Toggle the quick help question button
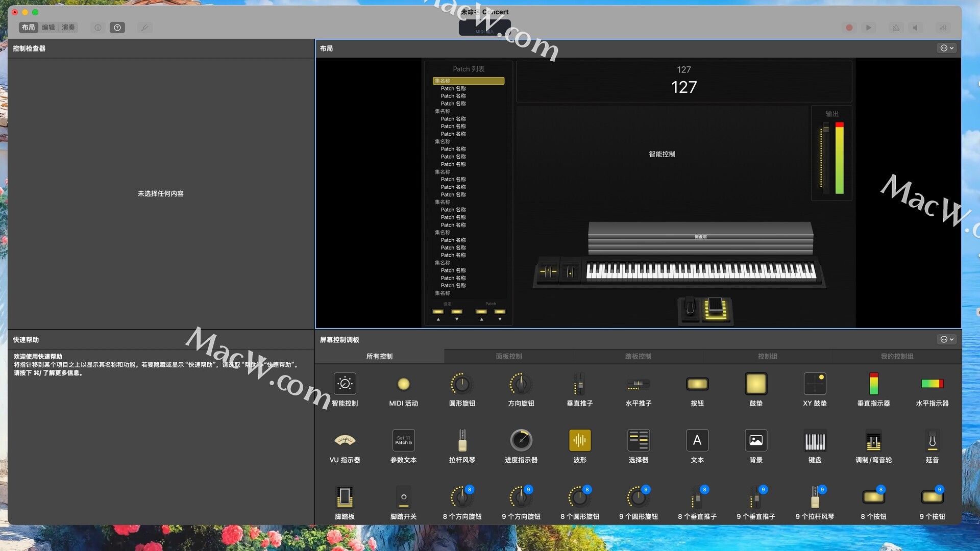The width and height of the screenshot is (980, 551). 117,28
